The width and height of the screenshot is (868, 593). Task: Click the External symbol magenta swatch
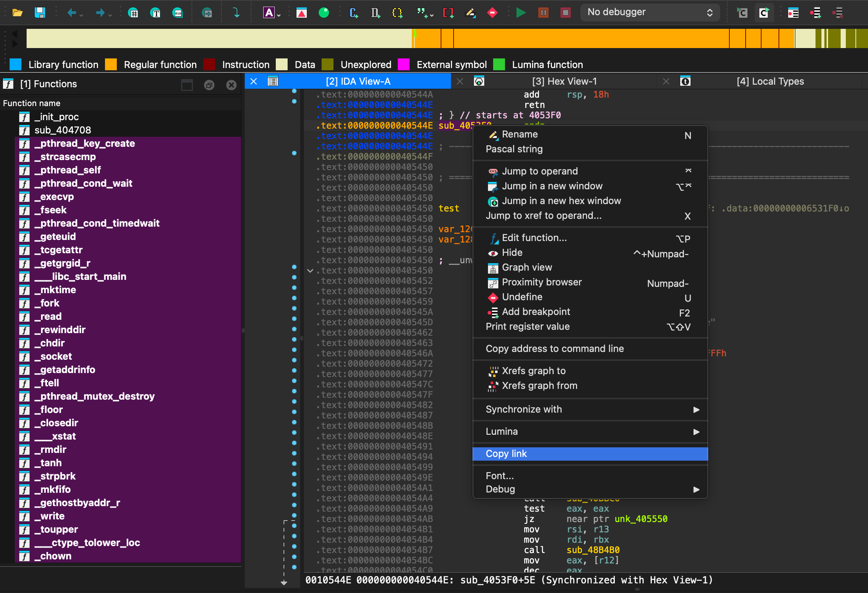[x=404, y=64]
